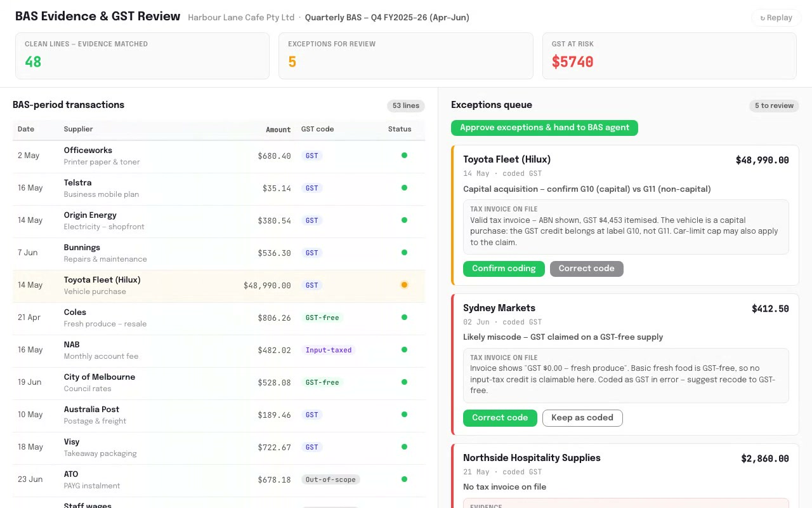
Task: Click Correct code on Toyota Fleet card
Action: coord(586,269)
